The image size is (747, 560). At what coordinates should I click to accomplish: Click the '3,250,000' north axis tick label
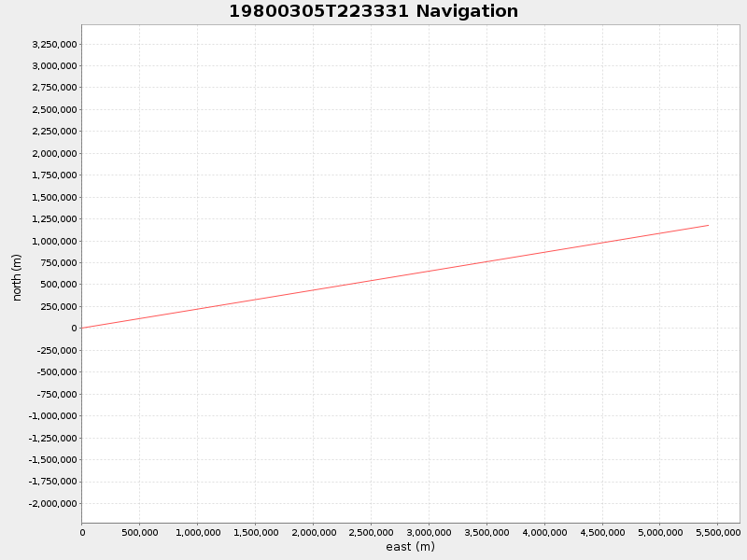coord(54,44)
